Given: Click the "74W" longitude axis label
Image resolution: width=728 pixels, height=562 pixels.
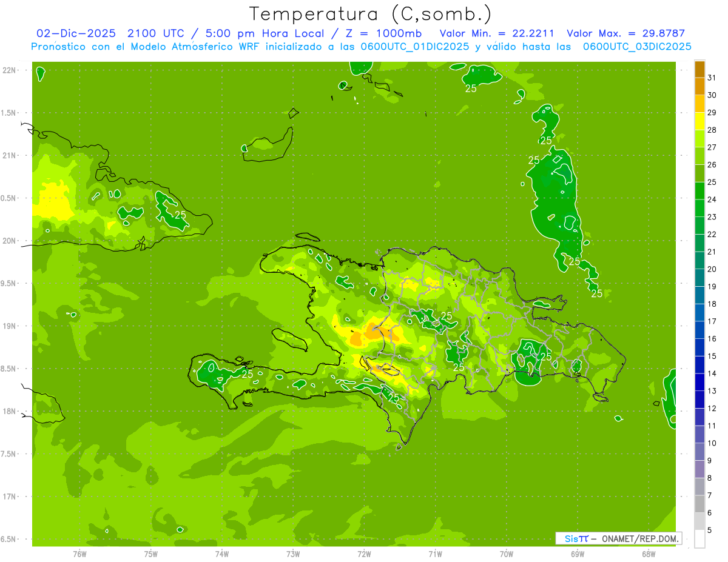Looking at the screenshot, I should coord(222,554).
